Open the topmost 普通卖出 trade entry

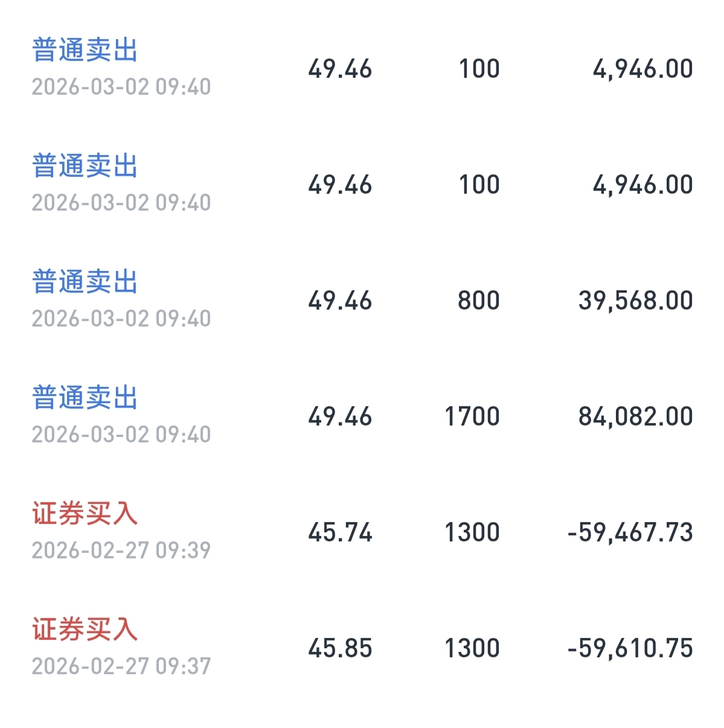[x=85, y=50]
